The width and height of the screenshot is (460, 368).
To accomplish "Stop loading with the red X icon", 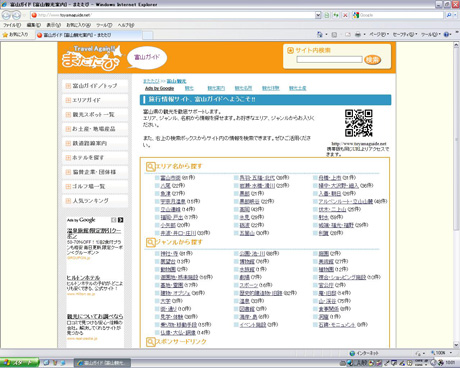I will coord(345,15).
